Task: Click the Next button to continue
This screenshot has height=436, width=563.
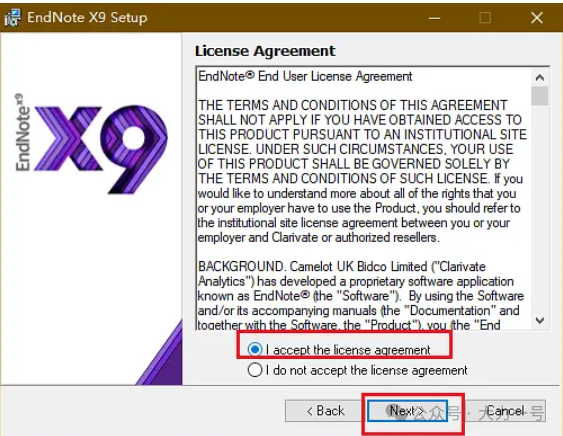Action: tap(407, 411)
